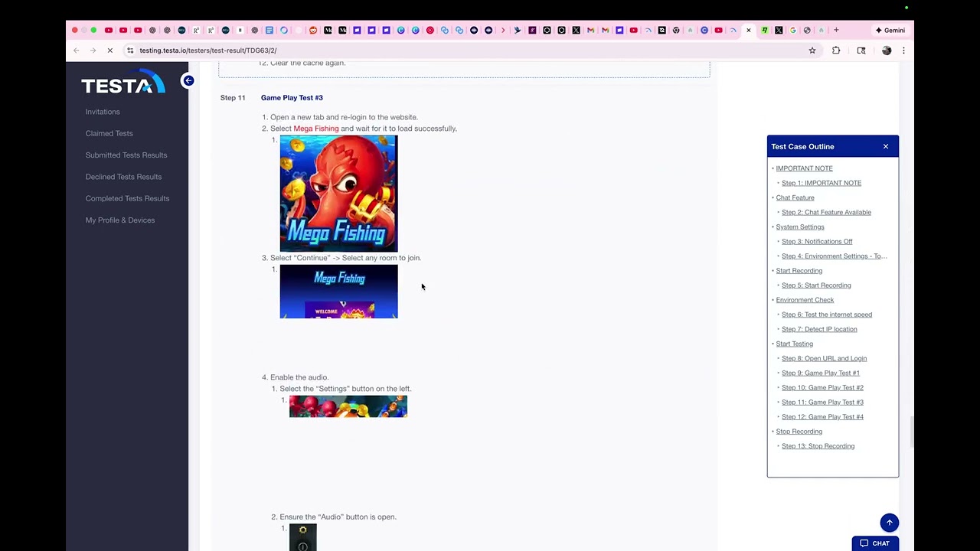Click the browser back arrow

coord(76,51)
